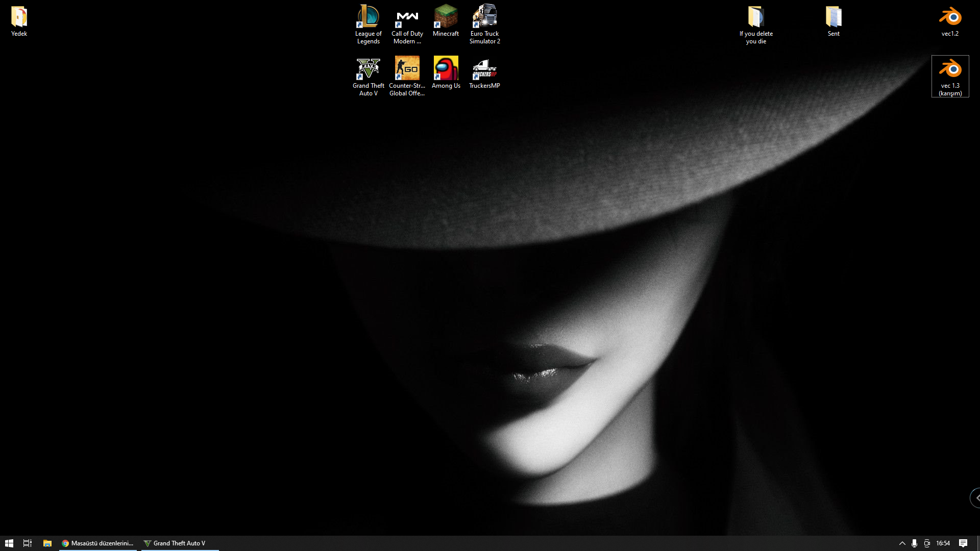Select the Among Us shortcut
This screenshot has height=551, width=980.
coord(446,73)
